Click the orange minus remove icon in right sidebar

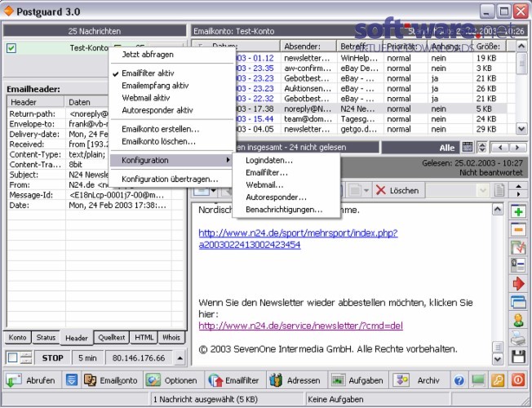click(x=518, y=230)
